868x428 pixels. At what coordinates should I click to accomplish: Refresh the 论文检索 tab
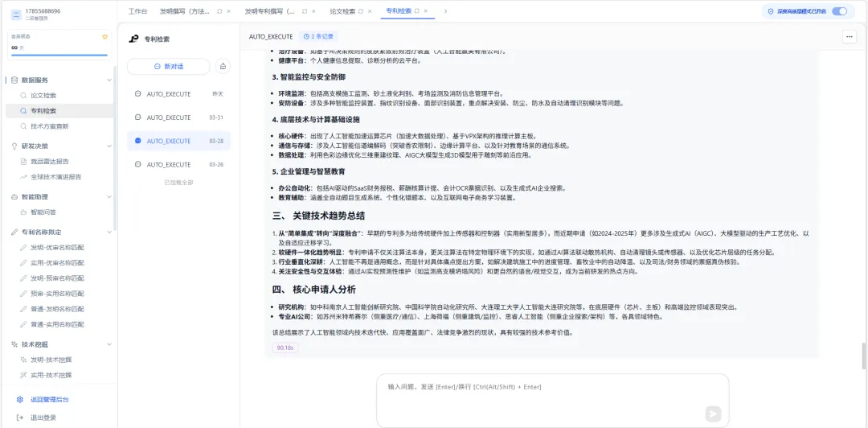[x=361, y=11]
